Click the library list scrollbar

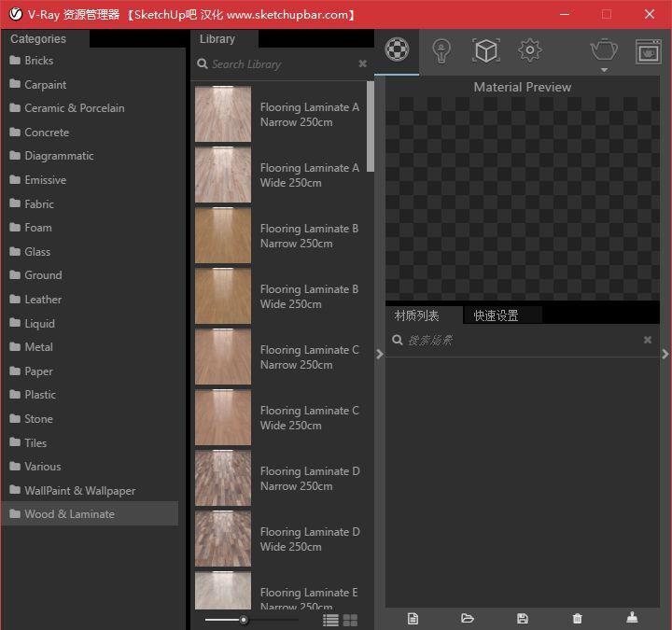point(371,126)
